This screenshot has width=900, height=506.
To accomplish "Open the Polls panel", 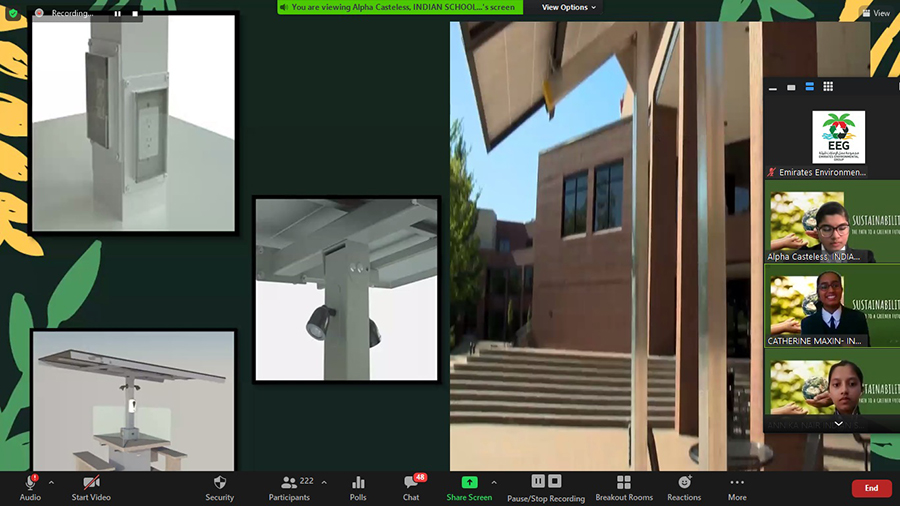I will pyautogui.click(x=358, y=487).
